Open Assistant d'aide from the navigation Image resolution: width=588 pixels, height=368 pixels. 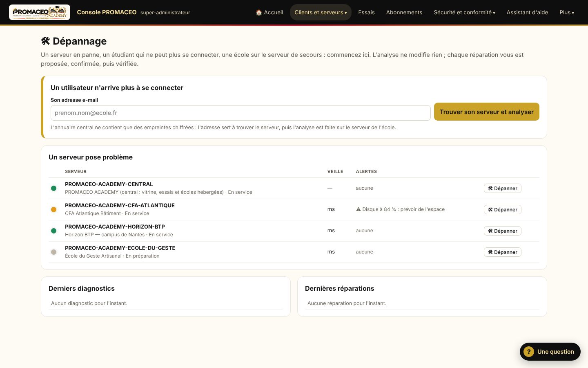click(527, 12)
